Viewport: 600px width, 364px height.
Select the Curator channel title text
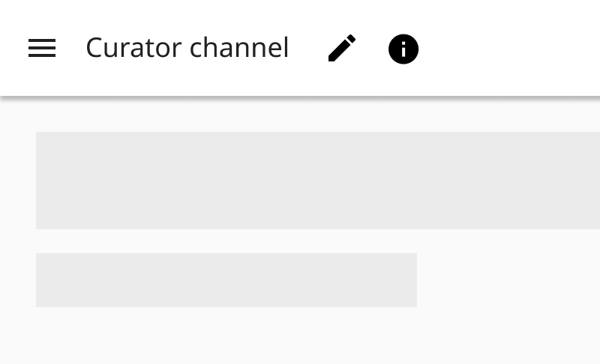[187, 48]
